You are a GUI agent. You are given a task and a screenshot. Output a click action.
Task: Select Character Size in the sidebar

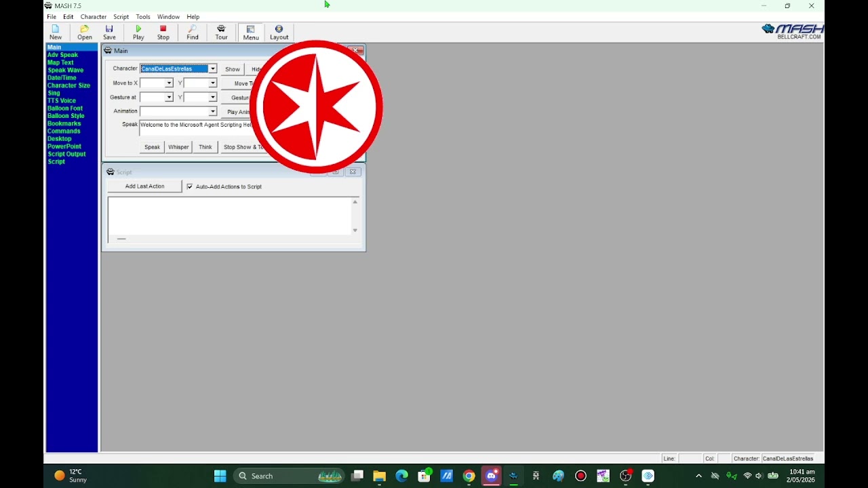click(x=68, y=85)
